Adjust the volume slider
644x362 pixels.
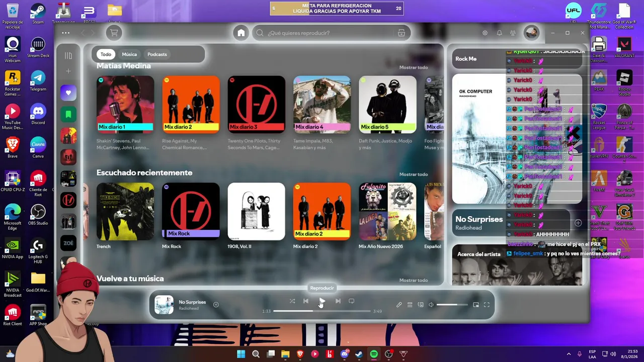coord(452,305)
